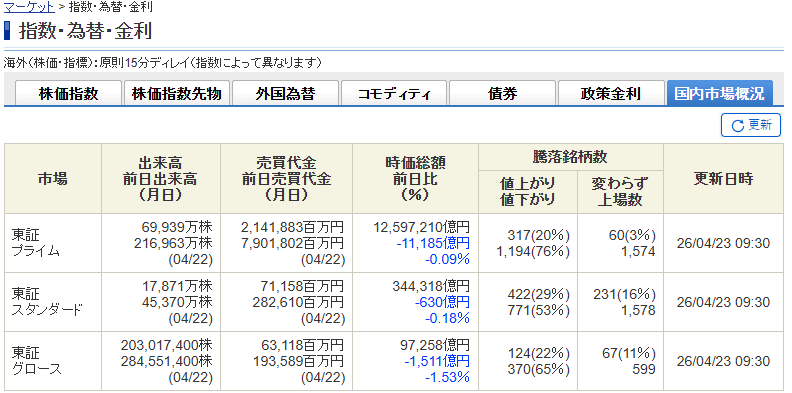This screenshot has height=393, width=792.
Task: Click the 変わらず 上場数 subheader
Action: (x=620, y=191)
